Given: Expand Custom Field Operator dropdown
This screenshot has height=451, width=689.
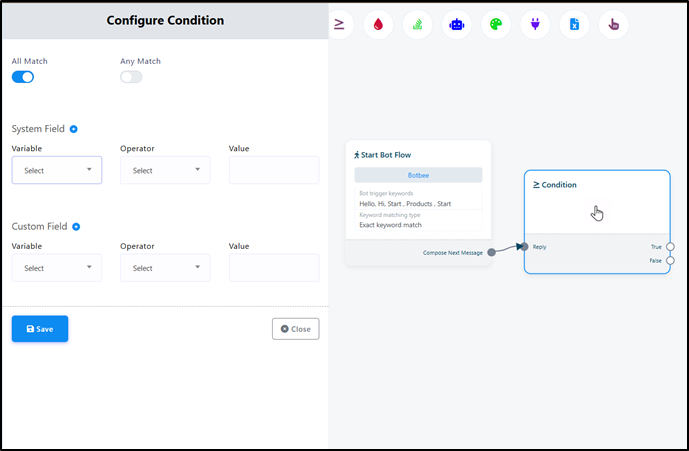Looking at the screenshot, I should point(165,268).
